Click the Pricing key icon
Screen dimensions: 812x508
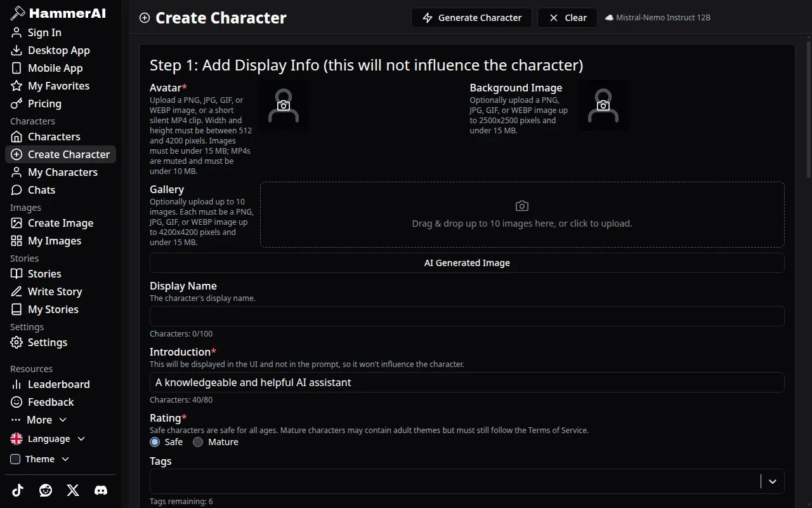(x=16, y=104)
